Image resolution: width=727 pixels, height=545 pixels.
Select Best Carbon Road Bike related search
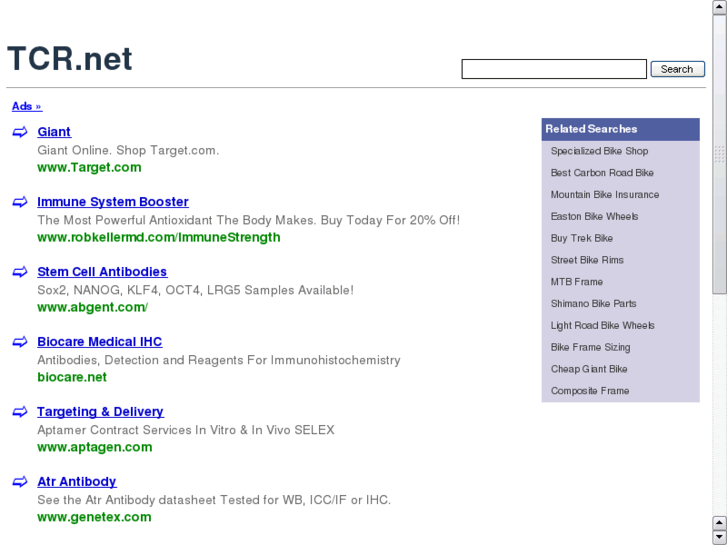[602, 173]
